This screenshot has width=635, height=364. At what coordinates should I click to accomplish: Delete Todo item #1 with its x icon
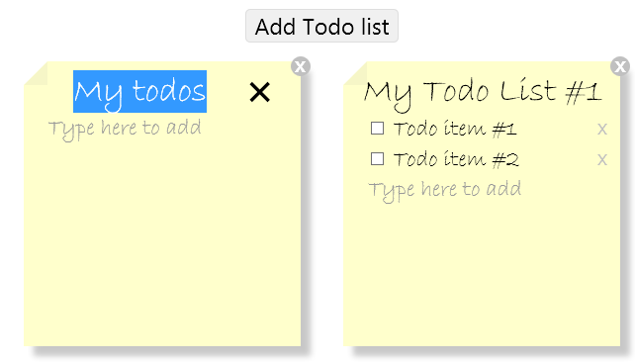(x=602, y=130)
